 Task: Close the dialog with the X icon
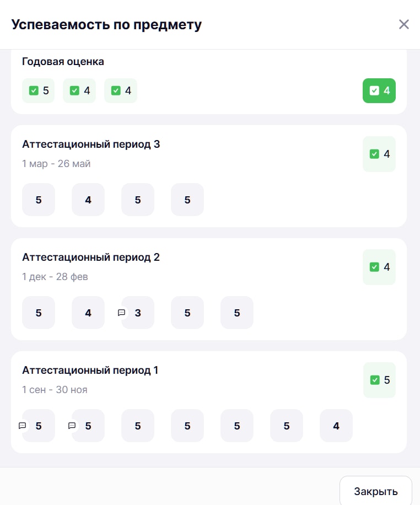[403, 24]
